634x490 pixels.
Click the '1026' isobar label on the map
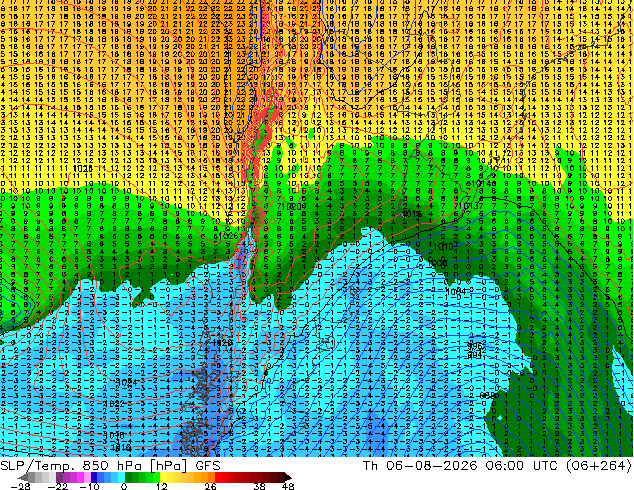point(228,235)
